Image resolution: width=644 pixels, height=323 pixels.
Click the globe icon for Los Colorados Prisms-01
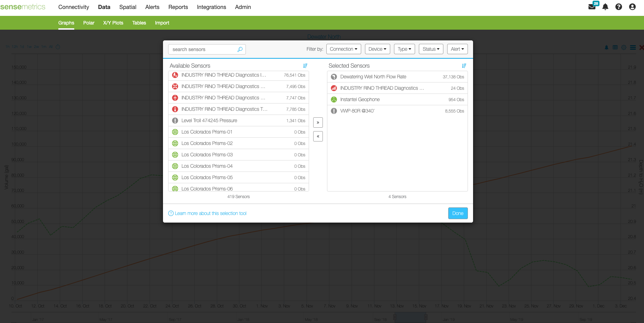[x=175, y=132]
